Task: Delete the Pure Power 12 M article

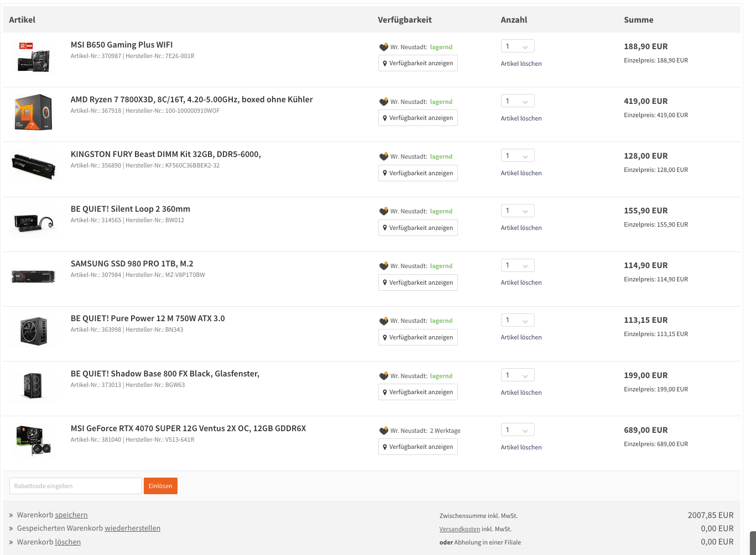Action: point(521,337)
